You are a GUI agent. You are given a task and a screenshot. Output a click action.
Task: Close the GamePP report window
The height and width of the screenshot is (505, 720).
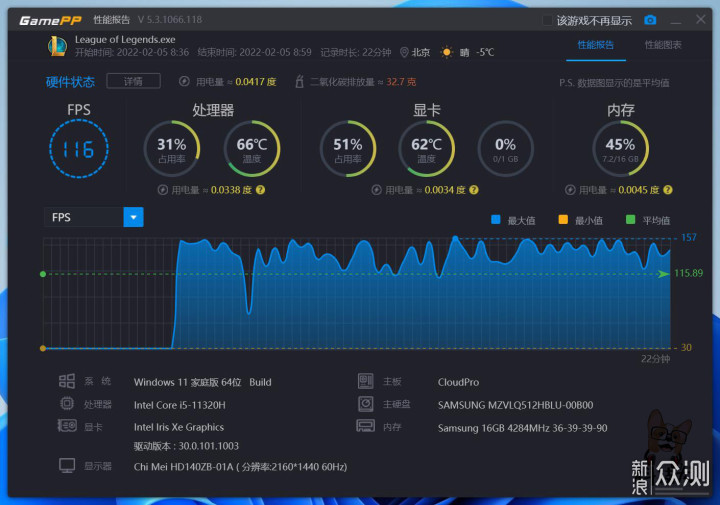point(701,19)
